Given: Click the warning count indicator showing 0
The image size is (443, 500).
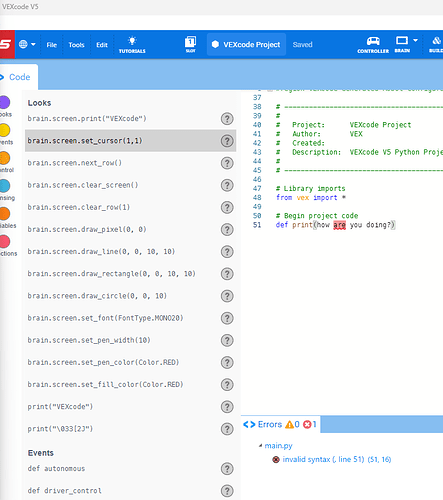Looking at the screenshot, I should click(293, 424).
